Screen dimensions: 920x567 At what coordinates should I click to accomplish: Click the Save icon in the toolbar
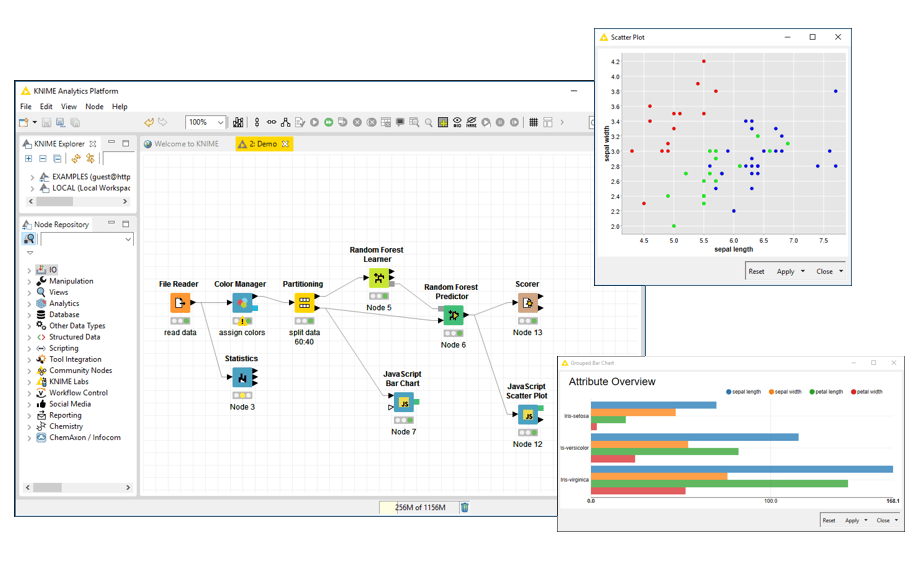click(46, 122)
